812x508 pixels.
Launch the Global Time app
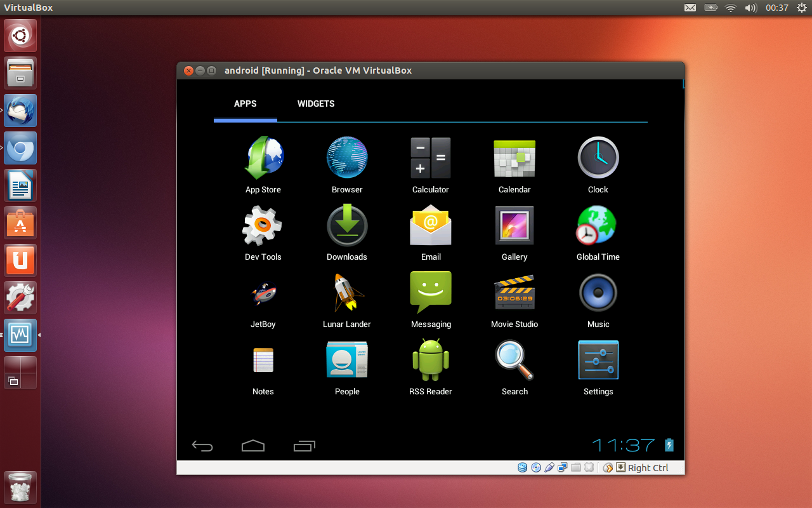[598, 232]
